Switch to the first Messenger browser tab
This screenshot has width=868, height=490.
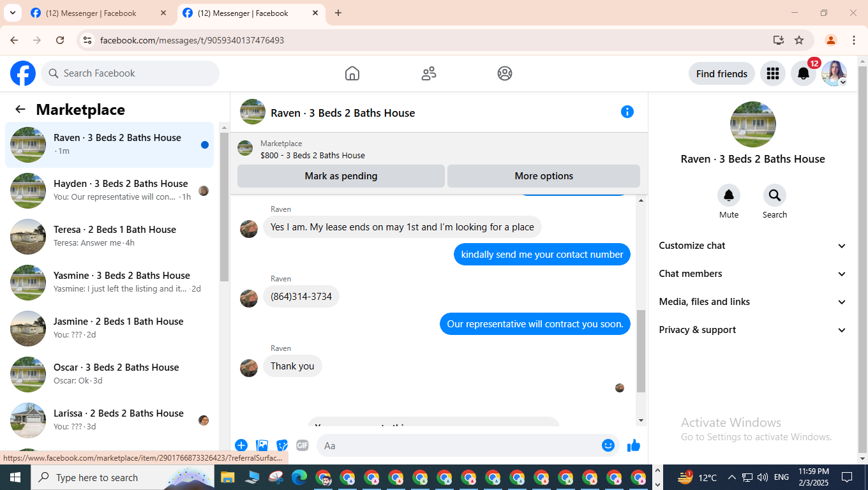[x=98, y=13]
